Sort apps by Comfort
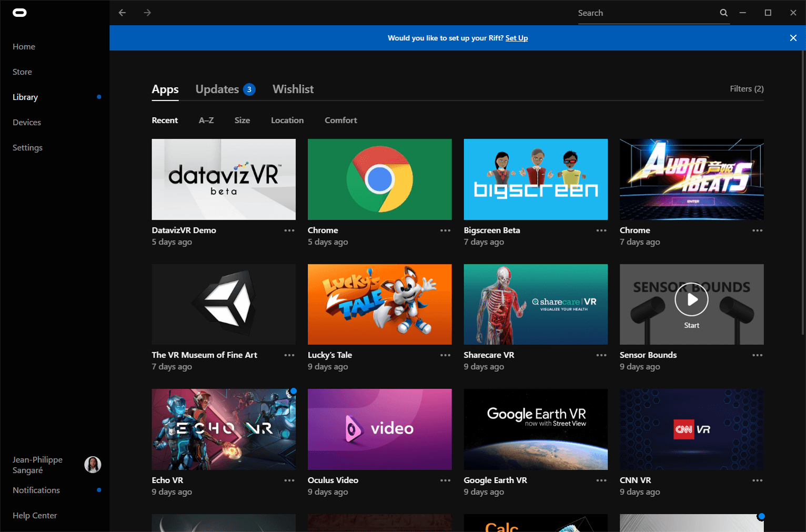The height and width of the screenshot is (532, 806). point(341,120)
